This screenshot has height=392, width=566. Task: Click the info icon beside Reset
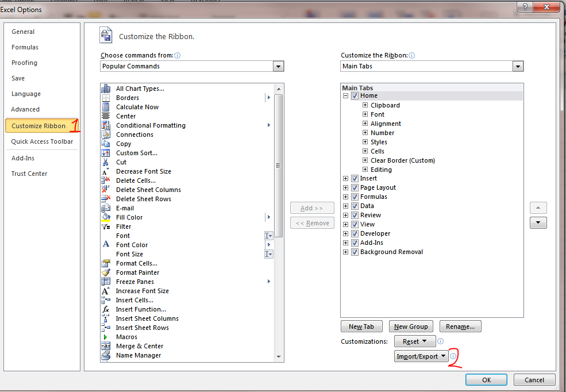coord(440,341)
